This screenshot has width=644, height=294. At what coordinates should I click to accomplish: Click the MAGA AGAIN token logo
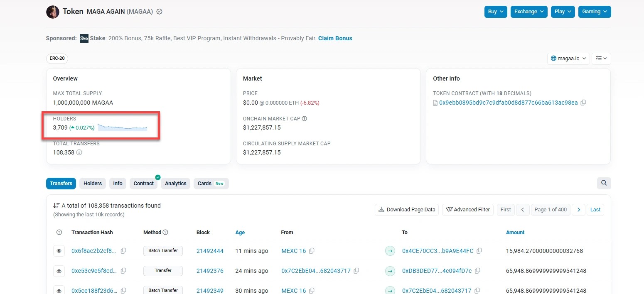pos(52,12)
